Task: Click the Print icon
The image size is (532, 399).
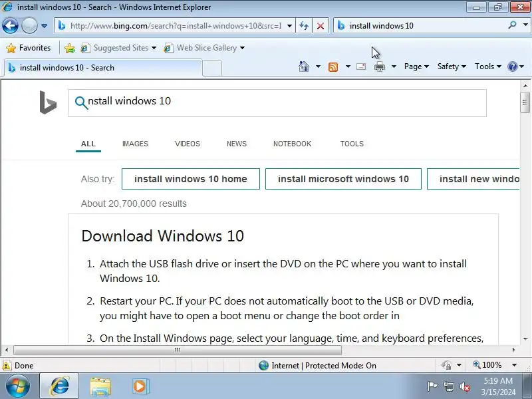Action: click(x=379, y=66)
